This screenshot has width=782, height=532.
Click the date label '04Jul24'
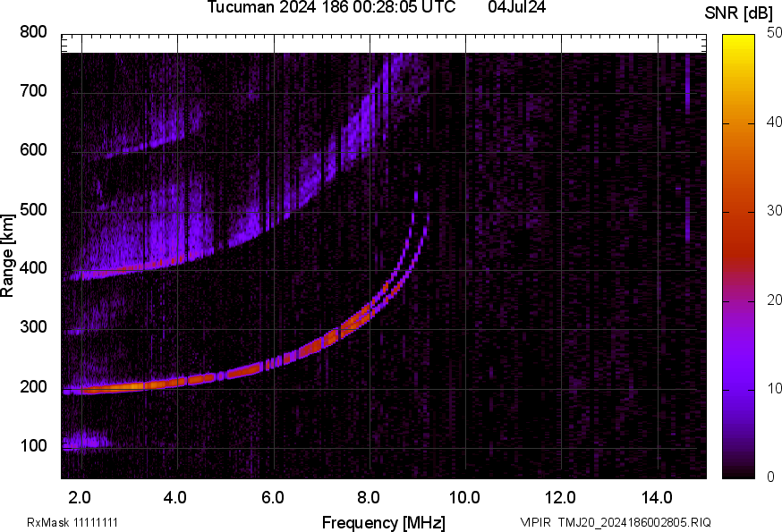[x=516, y=7]
